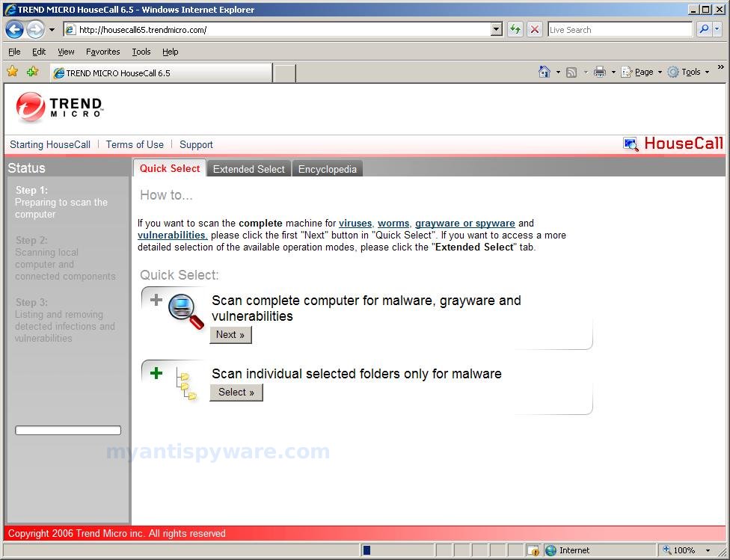
Task: Open the Edit menu
Action: tap(39, 52)
